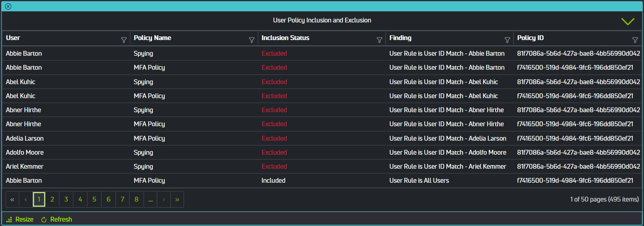Select page 2 in pagination
The image size is (644, 226).
click(52, 200)
